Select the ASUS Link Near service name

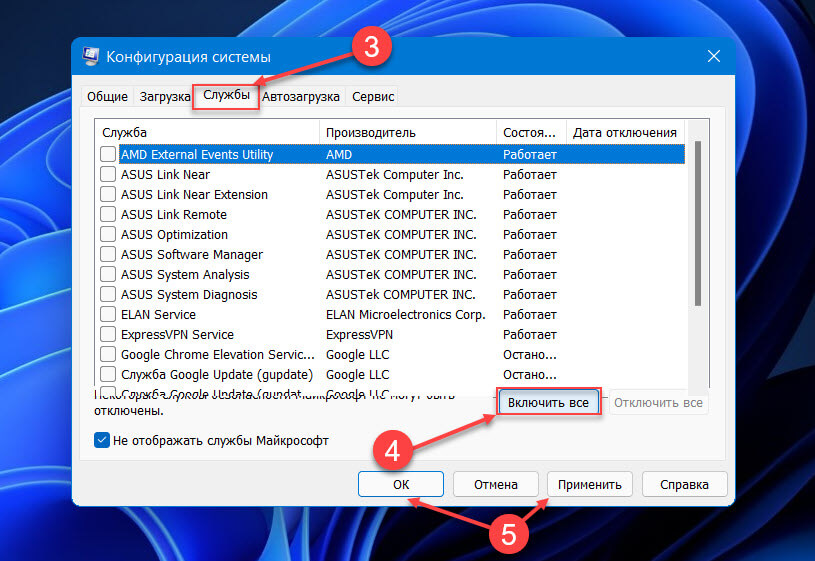coord(165,175)
